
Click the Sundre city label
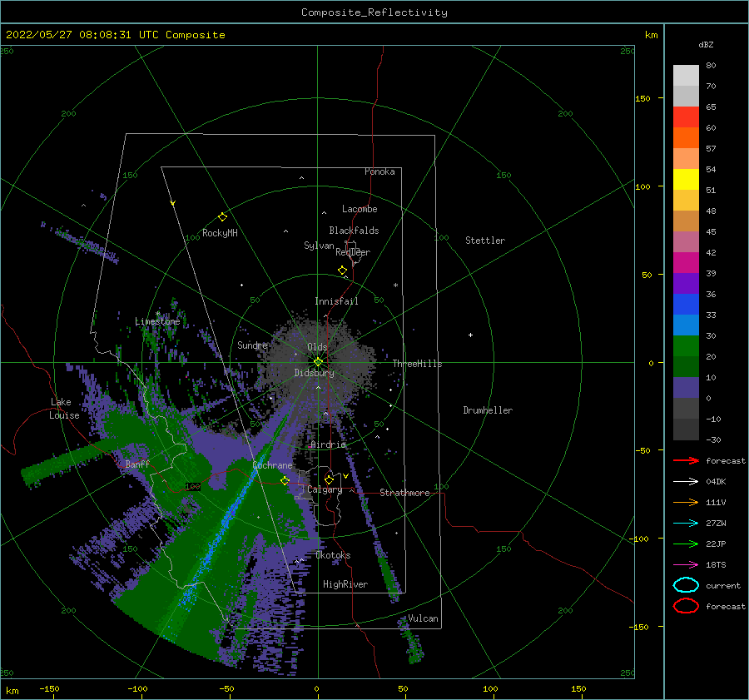pos(253,345)
